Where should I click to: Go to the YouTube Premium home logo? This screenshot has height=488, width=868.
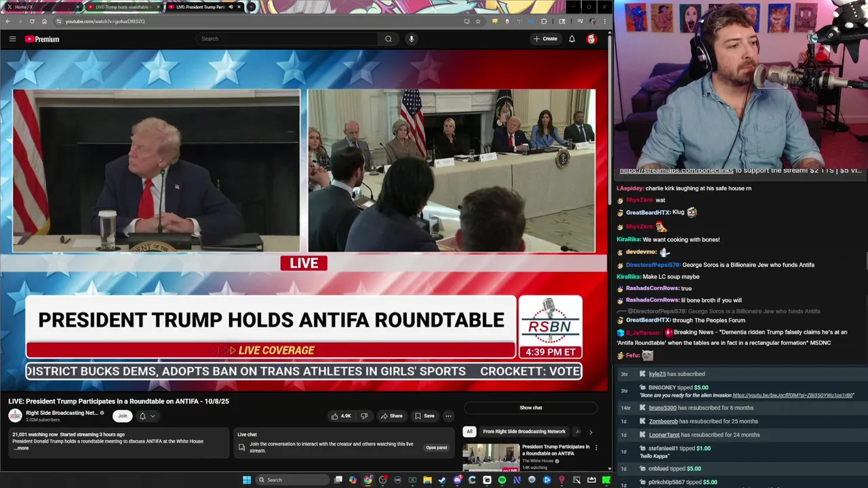pyautogui.click(x=43, y=39)
